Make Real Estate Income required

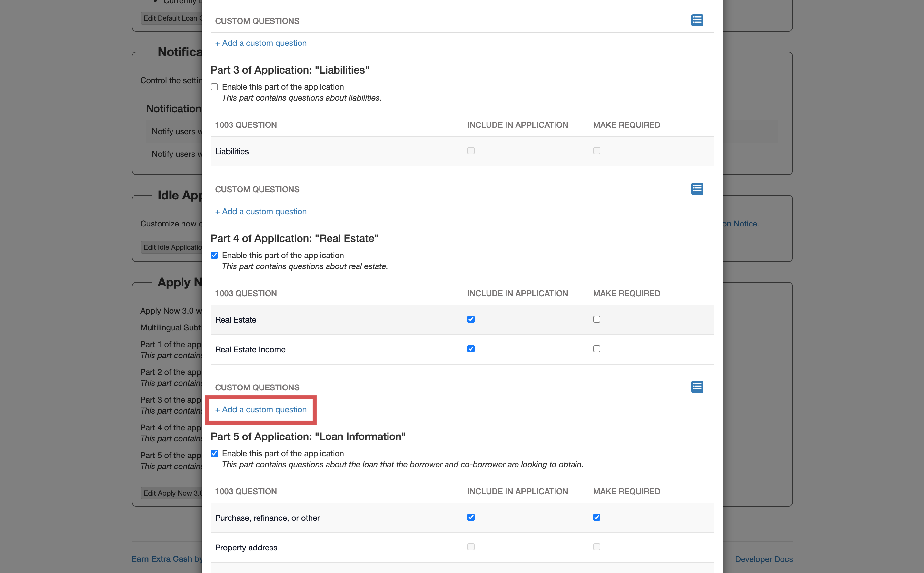(596, 349)
